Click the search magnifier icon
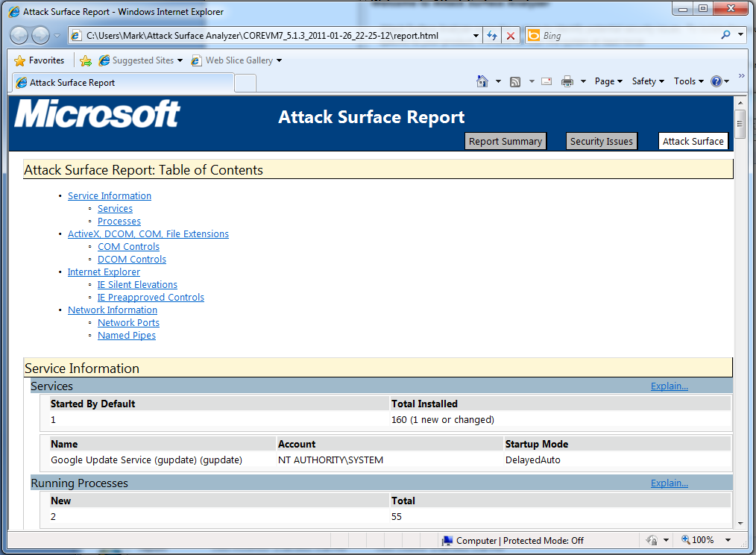Viewport: 756px width, 555px height. [x=725, y=35]
